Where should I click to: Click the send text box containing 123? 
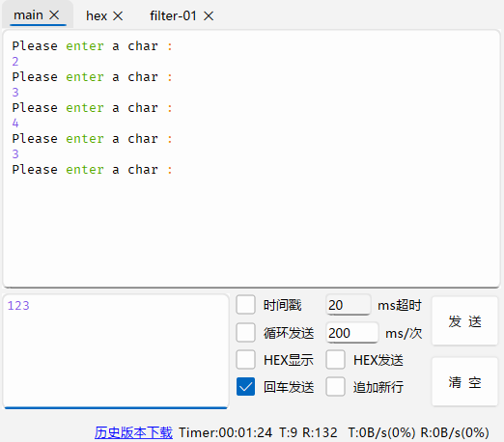point(116,351)
